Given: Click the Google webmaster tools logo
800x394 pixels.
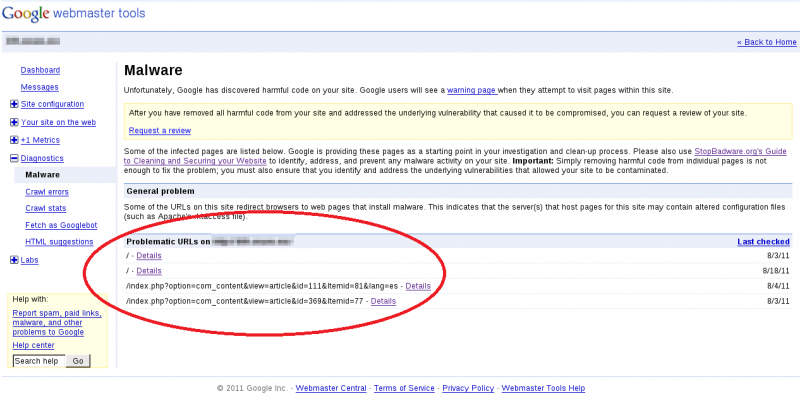Looking at the screenshot, I should (73, 14).
